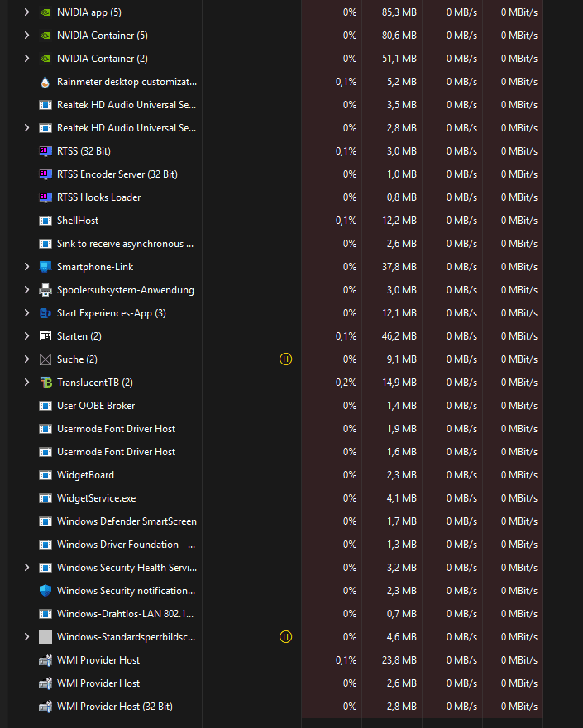The width and height of the screenshot is (583, 728).
Task: Expand the Smartphone-Link process group
Action: coord(26,267)
